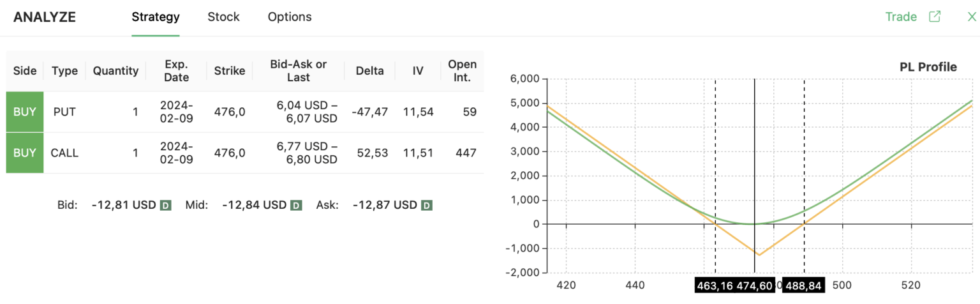
Task: Click the CALL bid-ask price 6,77–6,80 USD
Action: (298, 153)
